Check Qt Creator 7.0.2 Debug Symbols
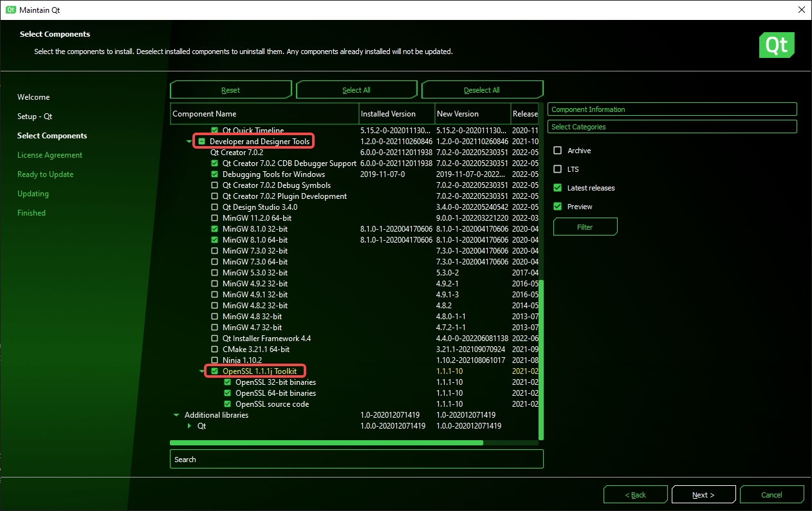Viewport: 812px width, 511px height. pyautogui.click(x=215, y=185)
